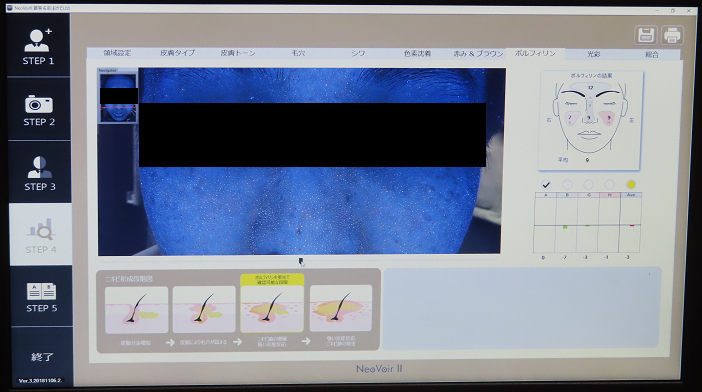Select the yellow circle above Ave column
This screenshot has height=392, width=702.
631,184
